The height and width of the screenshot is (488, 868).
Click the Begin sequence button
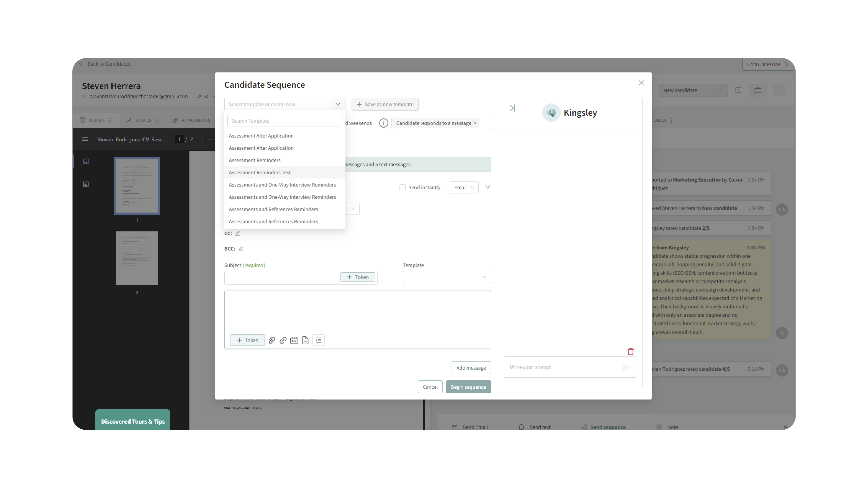pos(468,387)
